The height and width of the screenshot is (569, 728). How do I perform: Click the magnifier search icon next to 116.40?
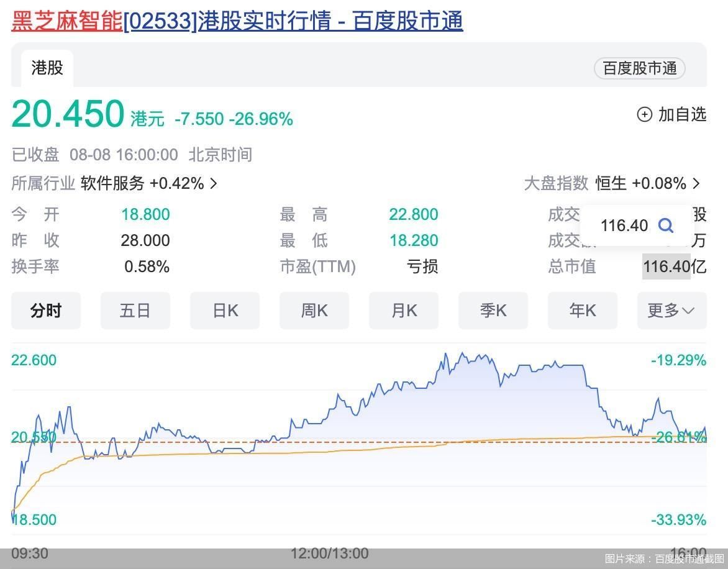coord(665,225)
